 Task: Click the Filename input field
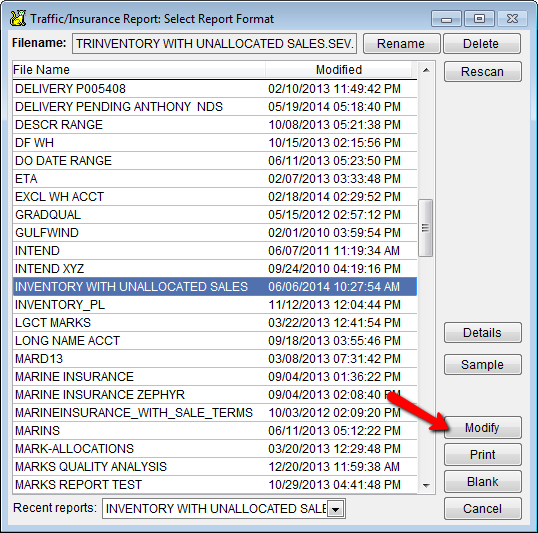(214, 44)
